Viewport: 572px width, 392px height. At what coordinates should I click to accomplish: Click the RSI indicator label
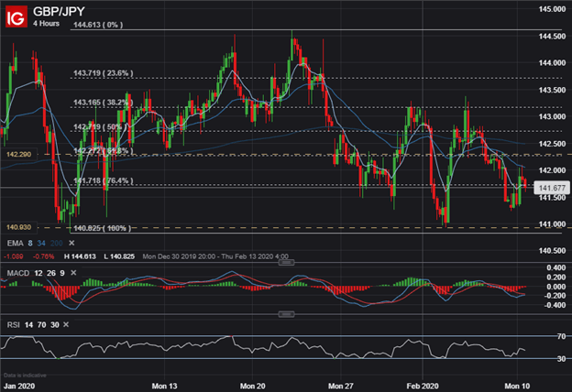[x=14, y=325]
